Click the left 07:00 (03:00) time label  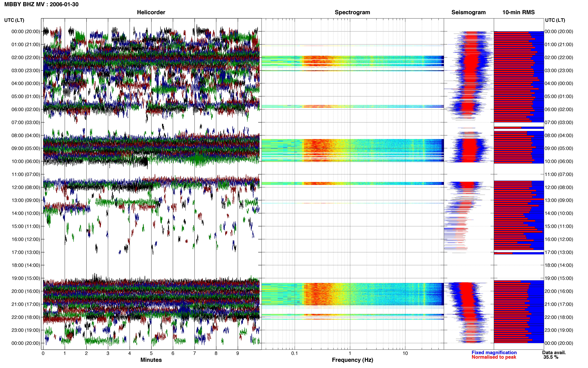[x=26, y=122]
